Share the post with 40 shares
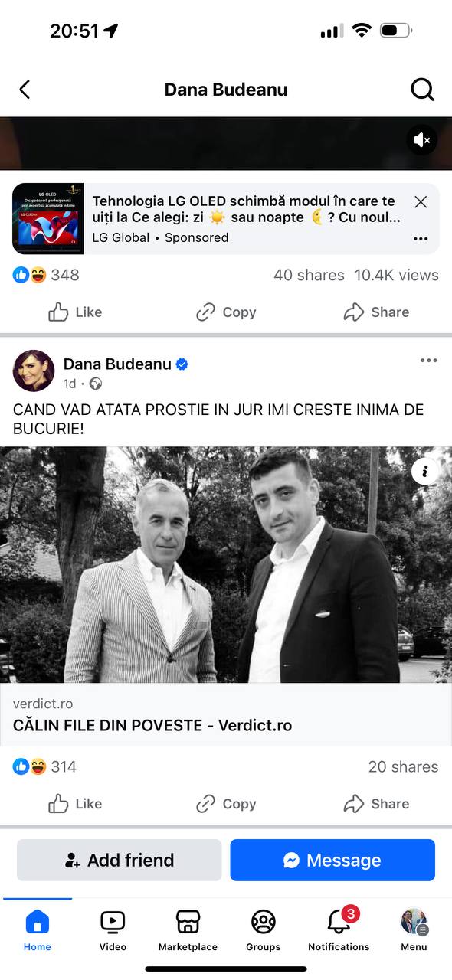 tap(376, 312)
